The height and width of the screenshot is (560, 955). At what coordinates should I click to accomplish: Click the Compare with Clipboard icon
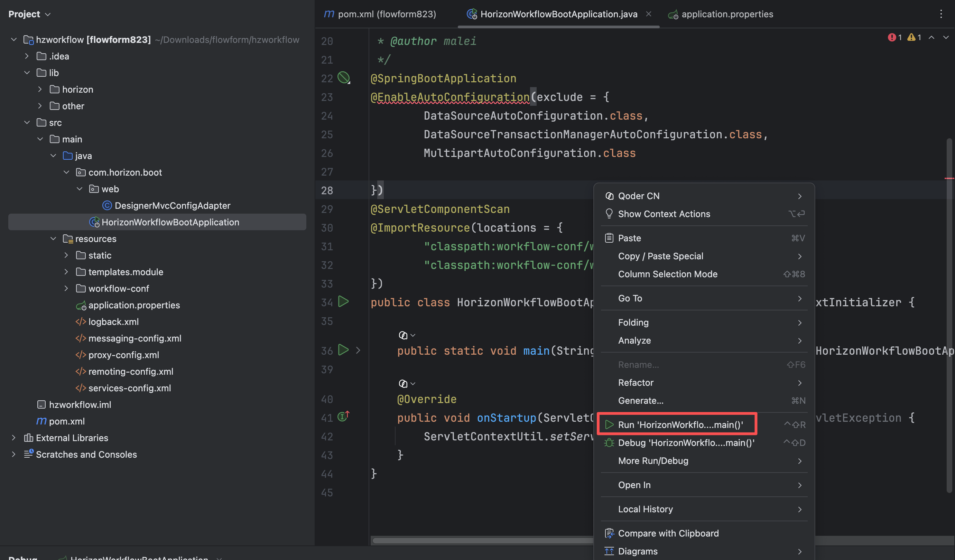point(609,533)
